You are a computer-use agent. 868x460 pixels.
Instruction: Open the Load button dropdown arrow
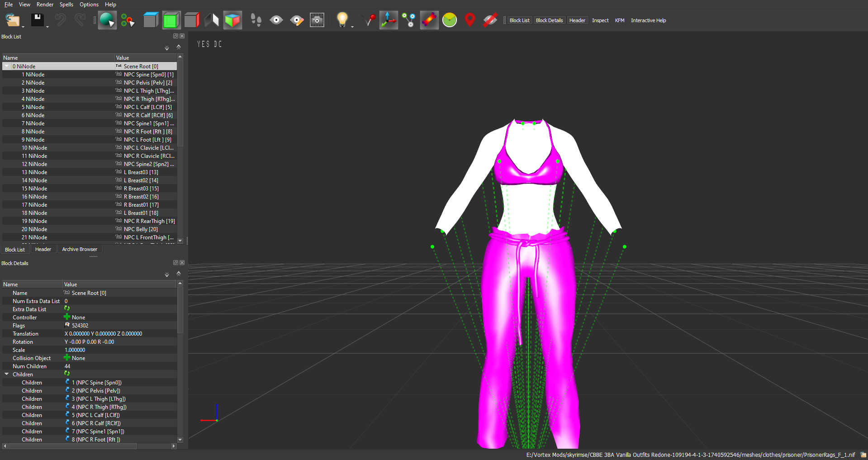[23, 27]
